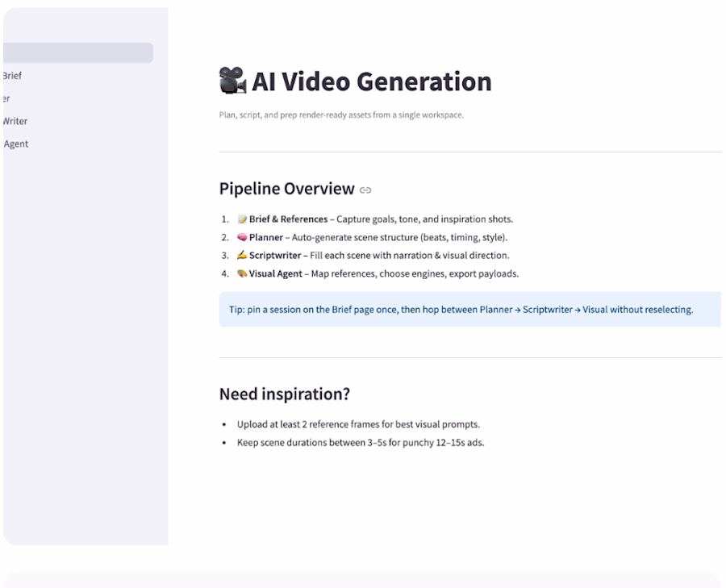Open the Brief page from the sidebar

(13, 76)
